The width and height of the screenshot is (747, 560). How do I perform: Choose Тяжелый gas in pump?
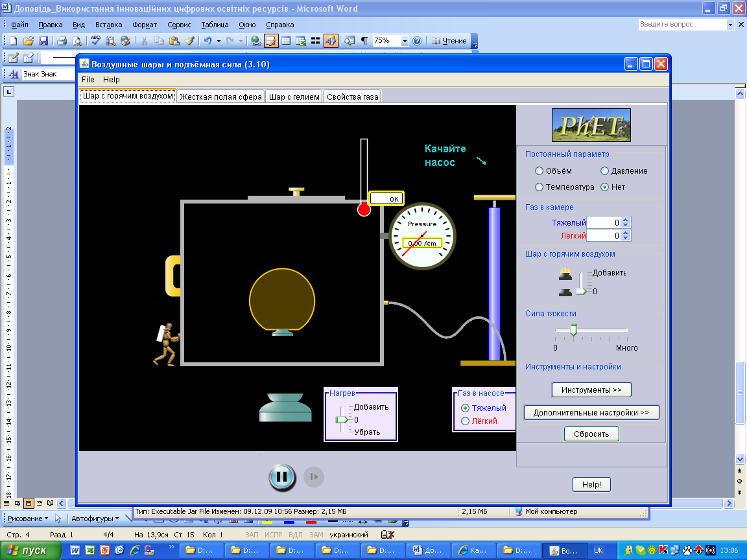tap(466, 408)
